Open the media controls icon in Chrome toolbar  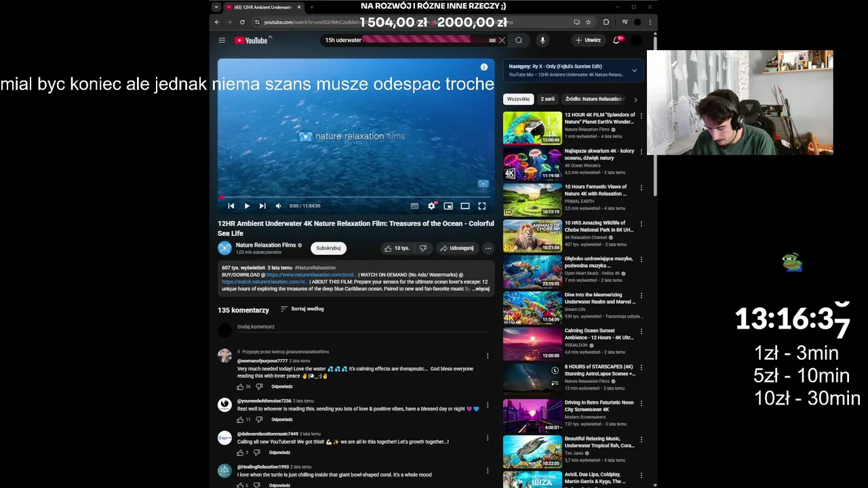[x=625, y=22]
